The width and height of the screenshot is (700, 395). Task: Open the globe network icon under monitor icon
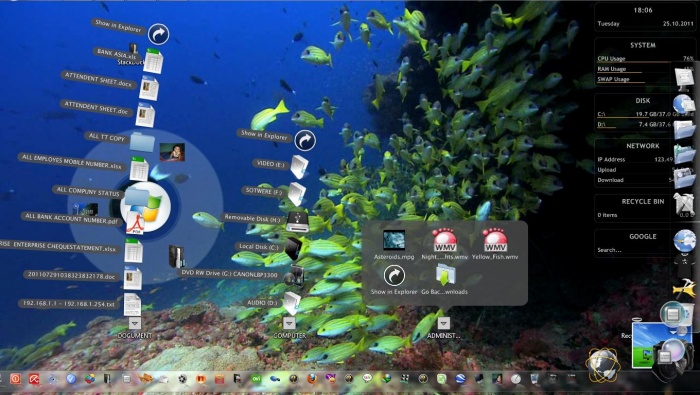tap(683, 104)
